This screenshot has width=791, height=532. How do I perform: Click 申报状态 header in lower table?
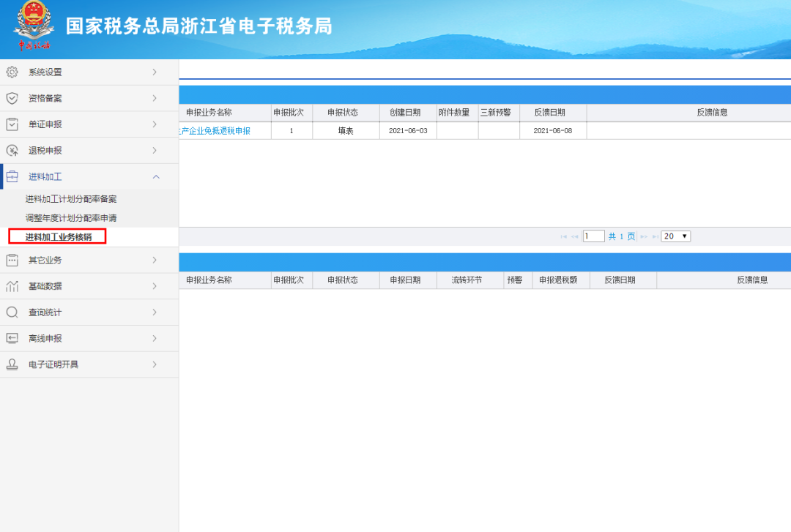click(343, 280)
